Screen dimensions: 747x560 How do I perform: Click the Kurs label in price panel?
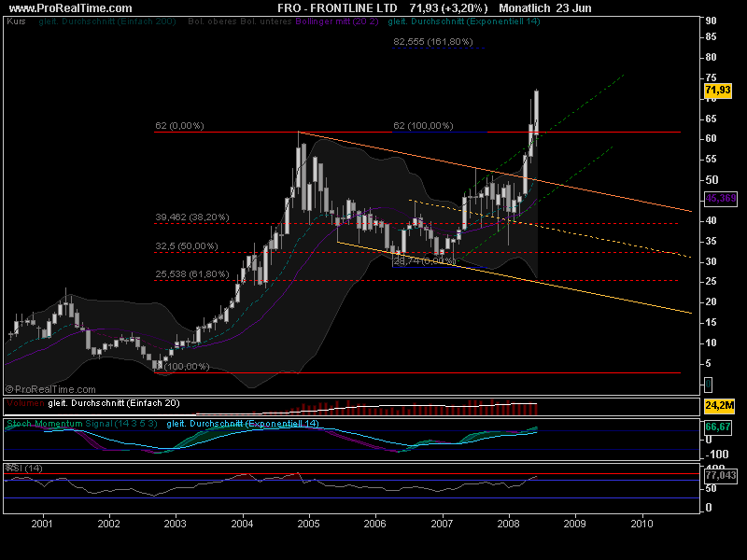pos(16,20)
